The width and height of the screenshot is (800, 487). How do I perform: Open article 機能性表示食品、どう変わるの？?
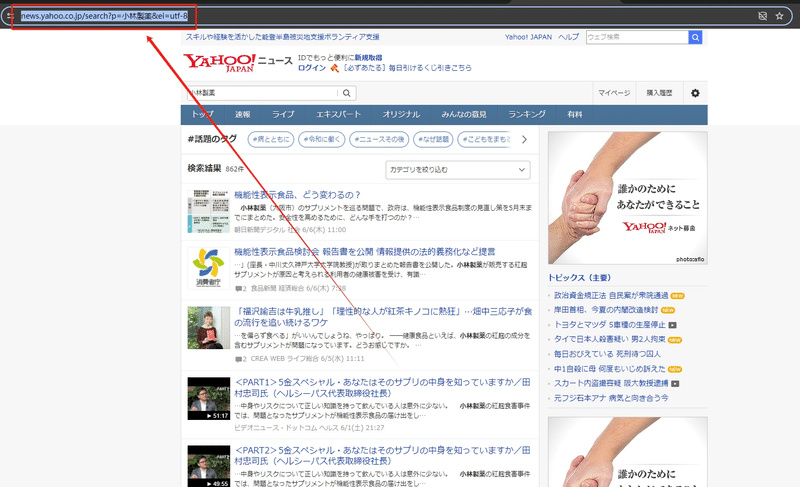(297, 195)
